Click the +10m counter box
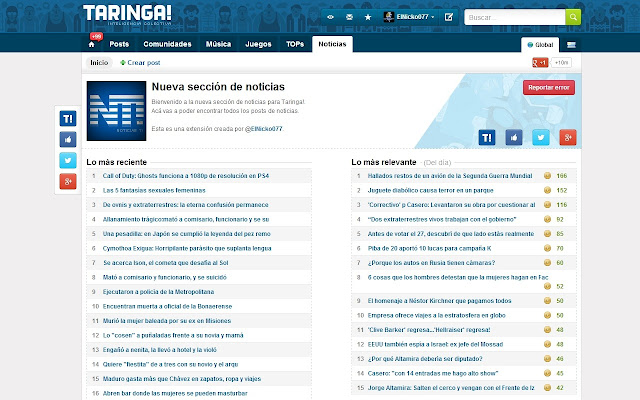 (561, 62)
